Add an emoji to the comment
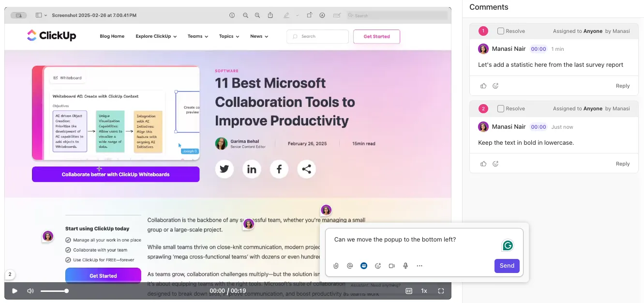644x303 pixels. coord(378,266)
